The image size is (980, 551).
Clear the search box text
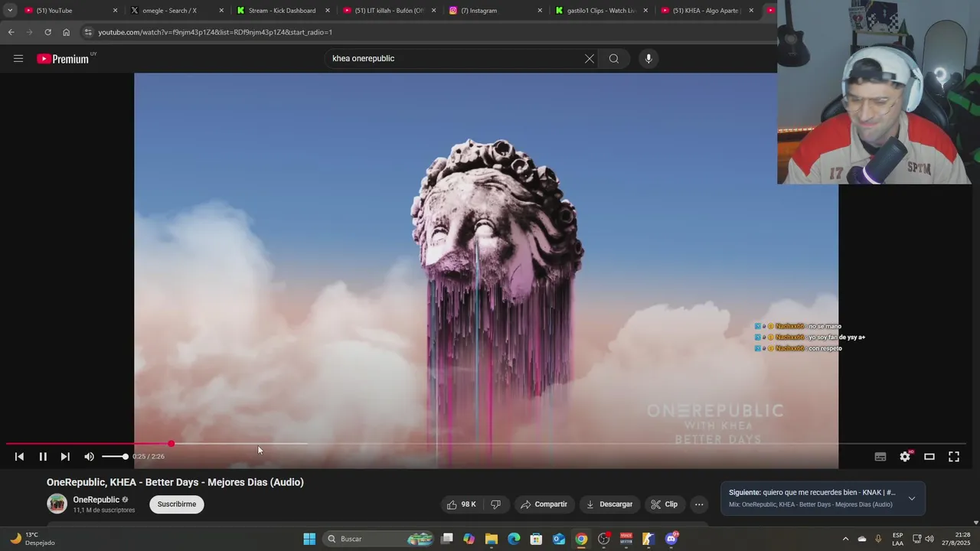tap(590, 59)
